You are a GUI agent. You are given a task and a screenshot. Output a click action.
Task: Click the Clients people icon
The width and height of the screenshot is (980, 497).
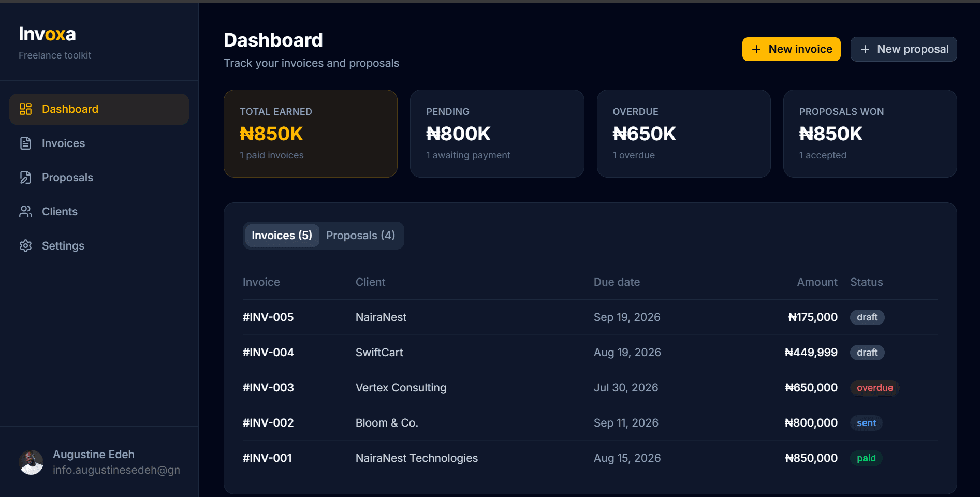[x=26, y=211]
